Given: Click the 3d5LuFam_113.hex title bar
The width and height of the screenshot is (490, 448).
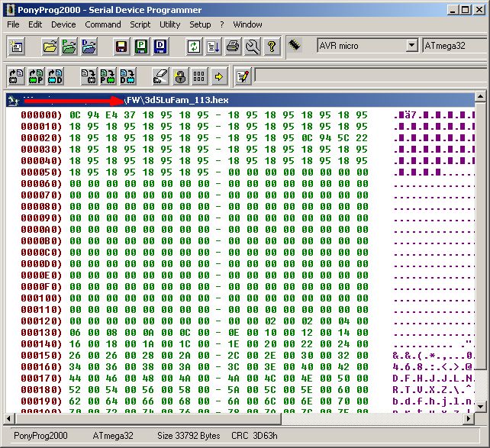Looking at the screenshot, I should pos(240,100).
